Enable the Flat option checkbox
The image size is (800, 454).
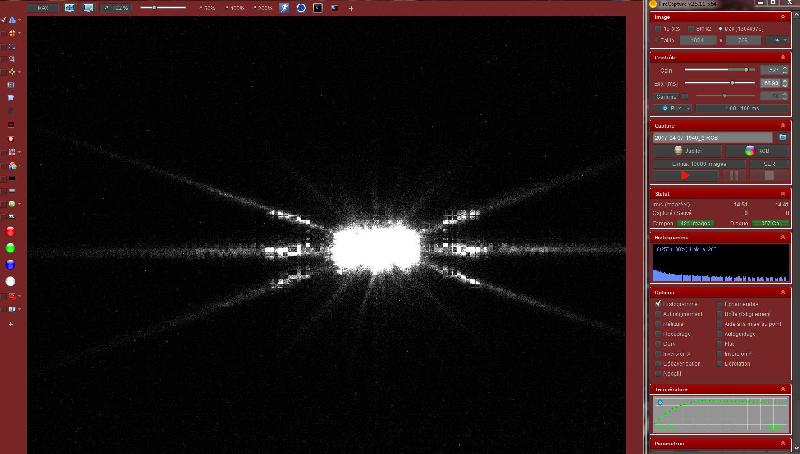click(x=720, y=344)
